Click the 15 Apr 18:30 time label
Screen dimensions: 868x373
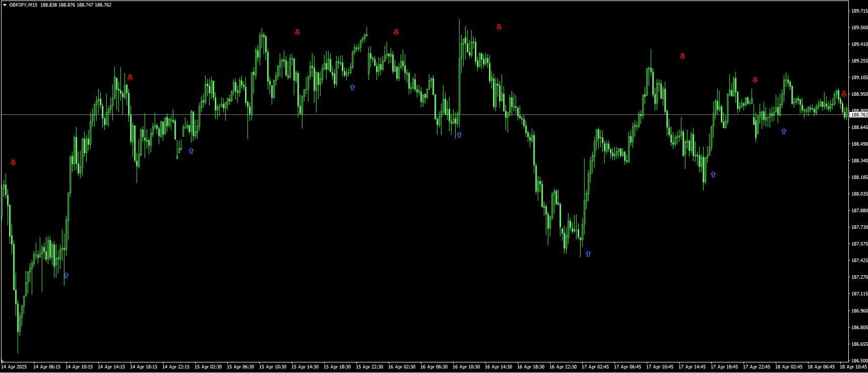(337, 367)
